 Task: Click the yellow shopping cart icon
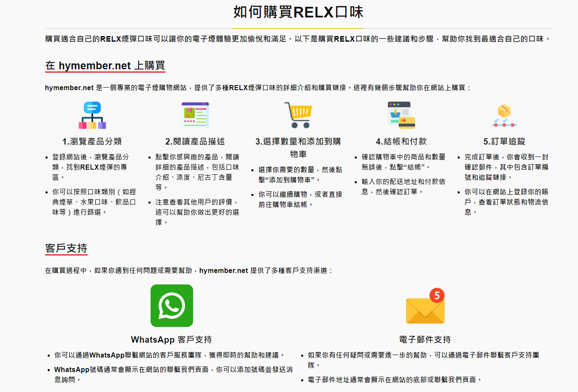click(298, 115)
